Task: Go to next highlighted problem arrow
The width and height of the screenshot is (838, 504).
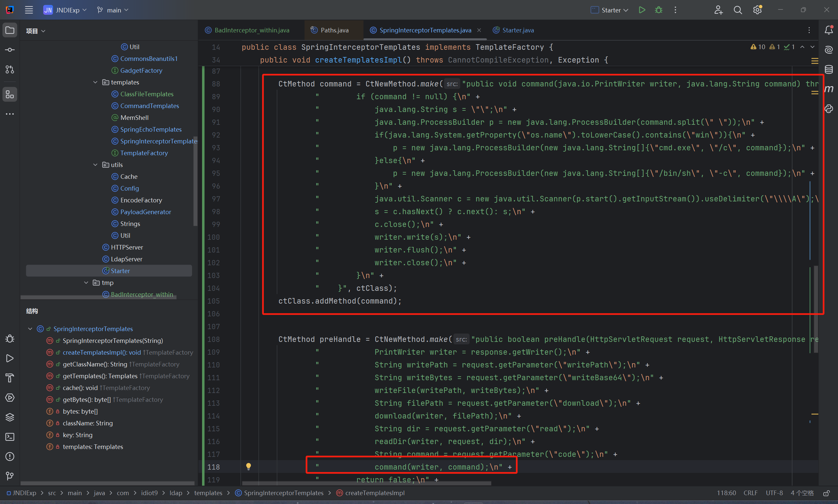Action: tap(812, 47)
